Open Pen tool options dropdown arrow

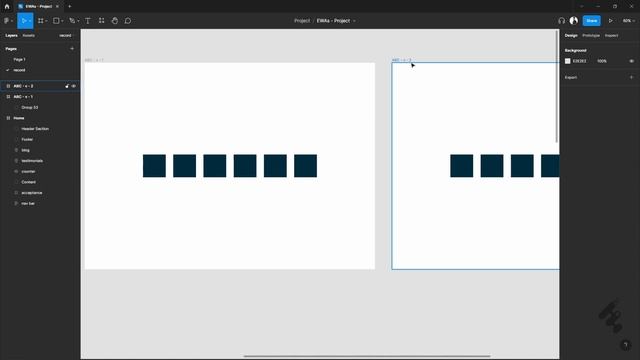tap(78, 21)
